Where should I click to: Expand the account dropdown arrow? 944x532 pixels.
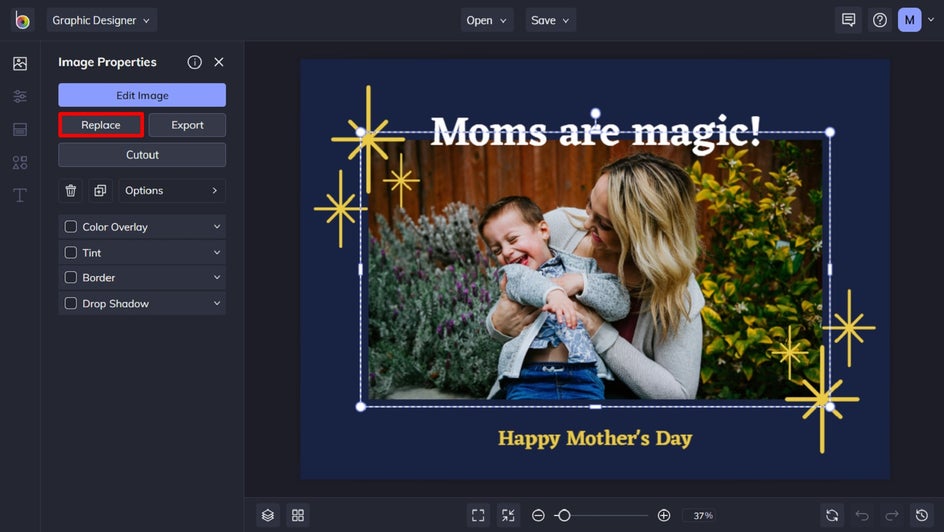pos(931,20)
